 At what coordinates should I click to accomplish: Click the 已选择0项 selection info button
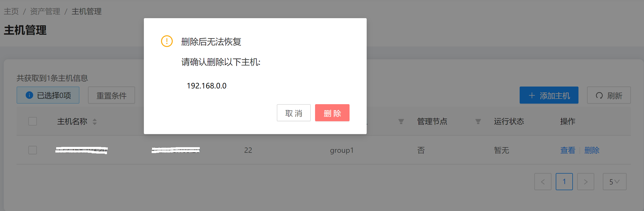pyautogui.click(x=48, y=95)
